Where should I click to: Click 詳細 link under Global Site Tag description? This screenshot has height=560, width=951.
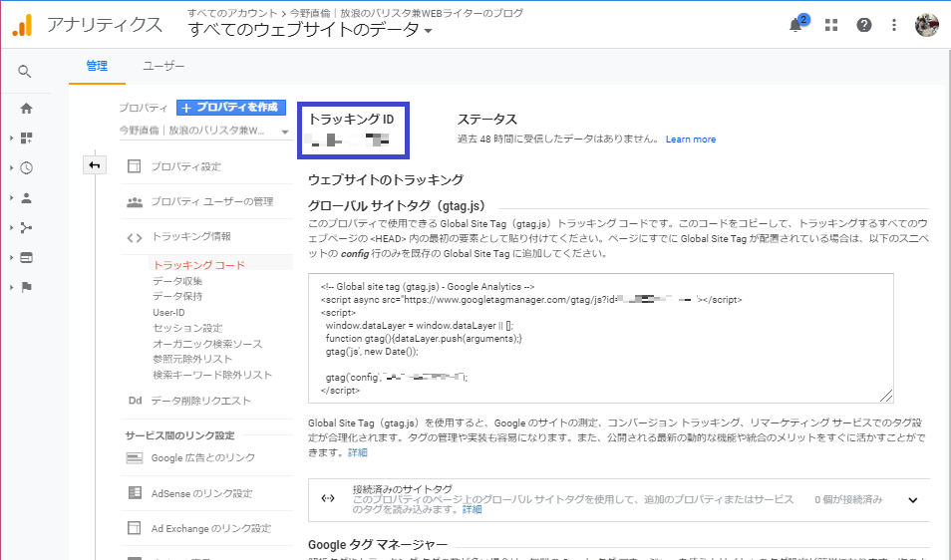coord(357,452)
